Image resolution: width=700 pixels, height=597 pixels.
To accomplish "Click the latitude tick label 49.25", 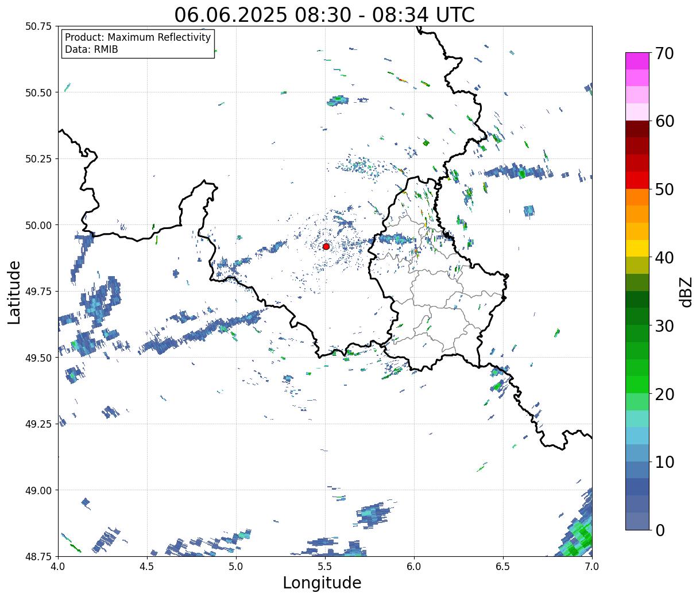I will (x=38, y=424).
